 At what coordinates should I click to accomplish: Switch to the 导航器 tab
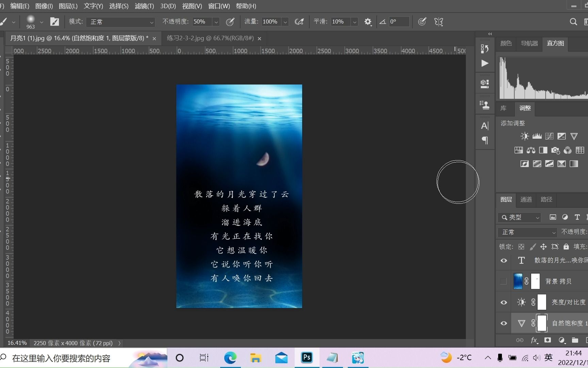[529, 43]
